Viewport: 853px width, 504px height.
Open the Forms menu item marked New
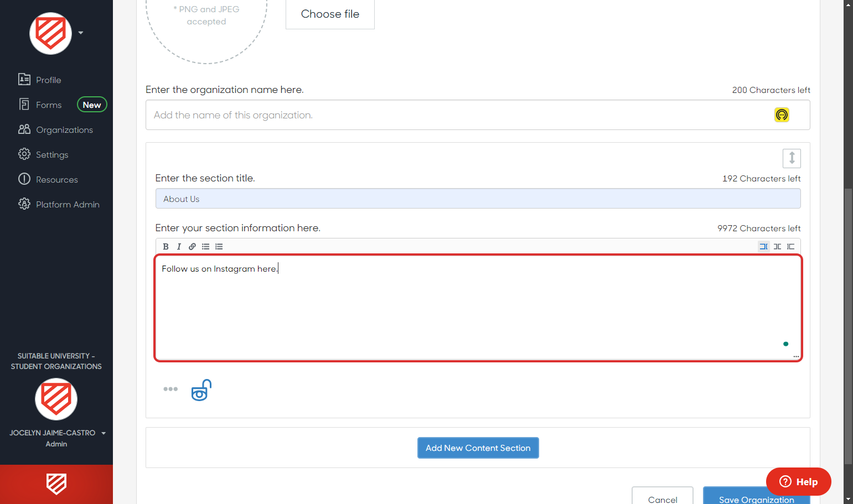(x=49, y=105)
